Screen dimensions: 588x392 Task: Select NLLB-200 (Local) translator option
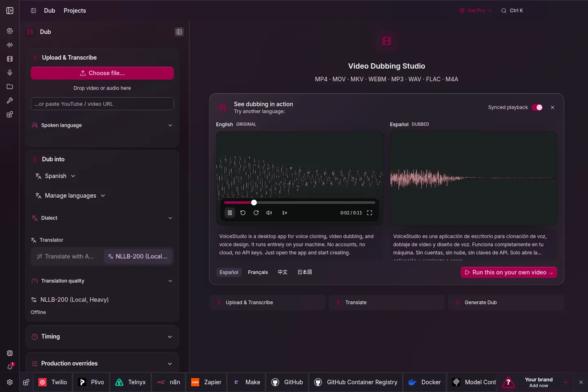click(x=138, y=256)
